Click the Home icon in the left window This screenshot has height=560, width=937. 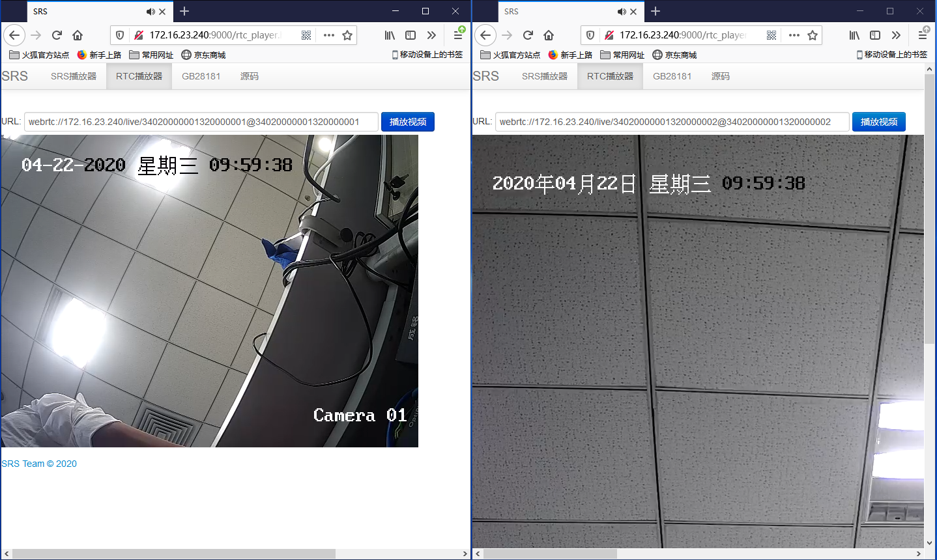pos(78,35)
